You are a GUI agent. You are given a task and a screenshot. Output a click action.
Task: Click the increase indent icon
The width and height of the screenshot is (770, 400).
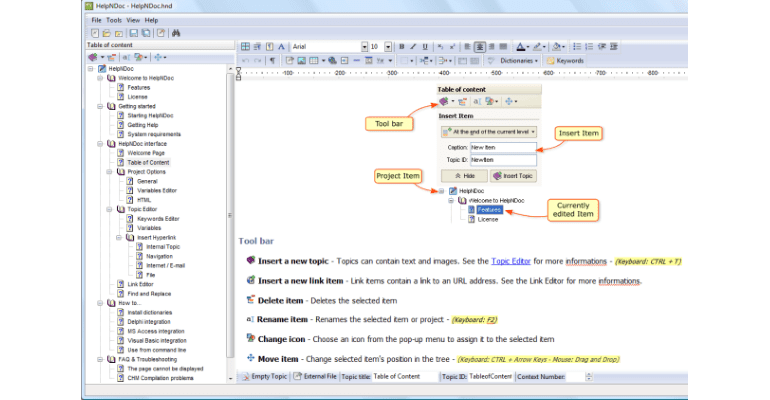[614, 47]
